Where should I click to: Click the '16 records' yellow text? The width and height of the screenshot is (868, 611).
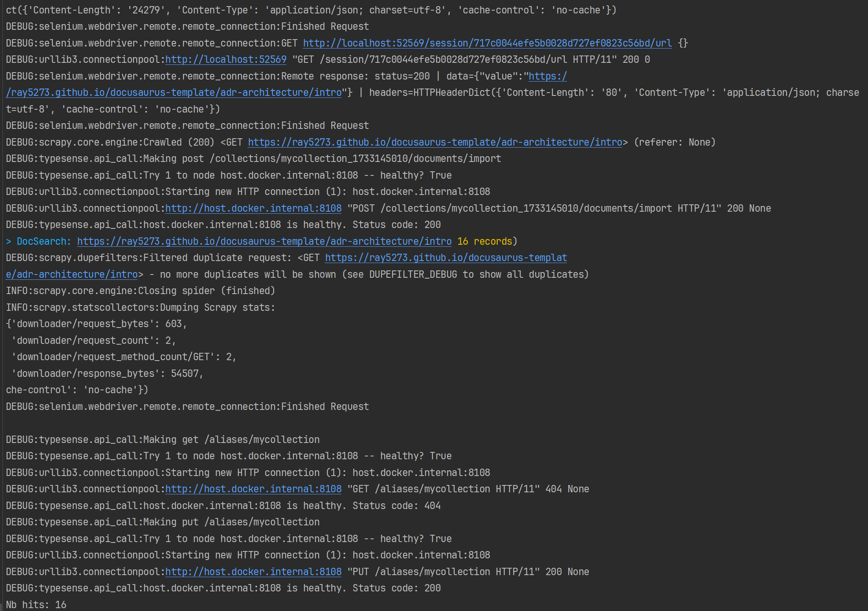point(484,241)
